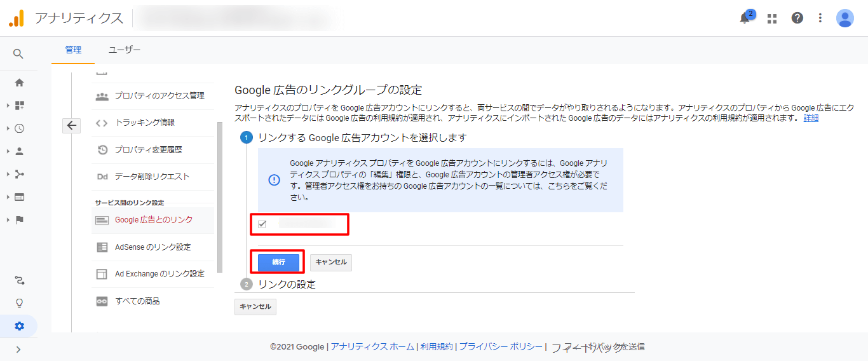
Task: Open Behavior window icon in sidebar
Action: (x=19, y=197)
